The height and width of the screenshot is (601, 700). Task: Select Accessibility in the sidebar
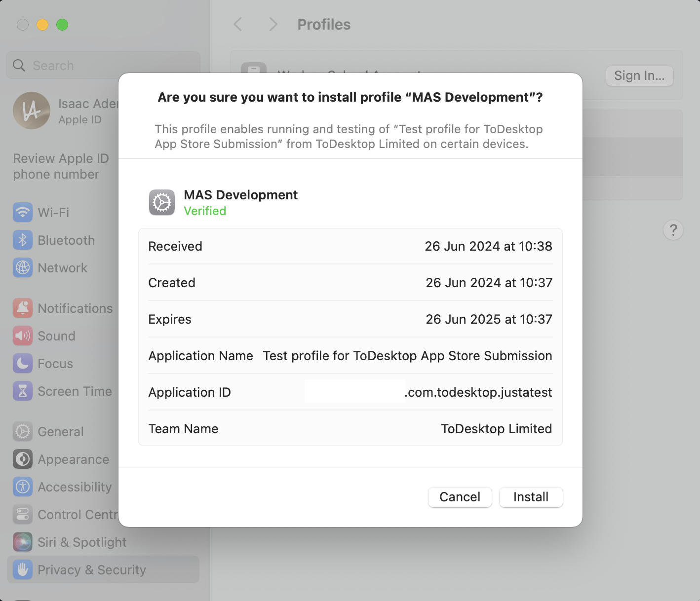[74, 487]
